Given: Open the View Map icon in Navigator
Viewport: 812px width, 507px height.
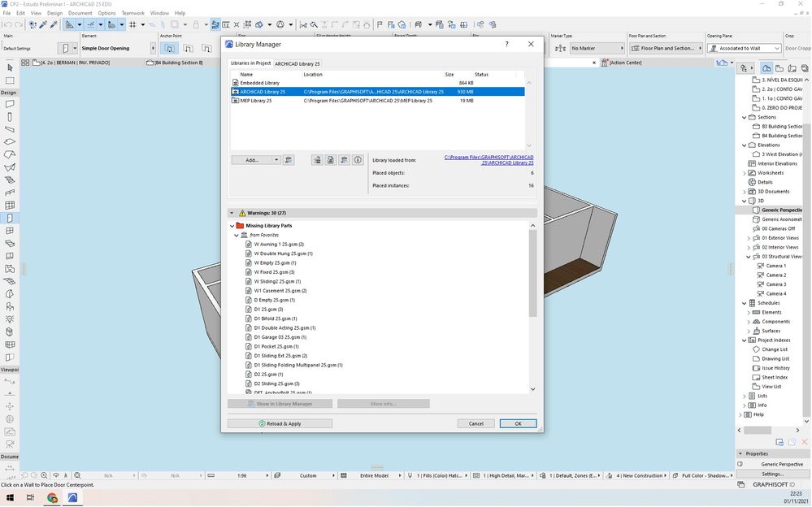Looking at the screenshot, I should [779, 67].
